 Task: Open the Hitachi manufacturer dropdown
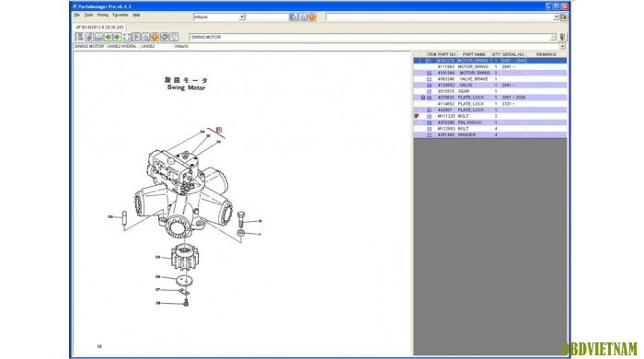point(241,17)
